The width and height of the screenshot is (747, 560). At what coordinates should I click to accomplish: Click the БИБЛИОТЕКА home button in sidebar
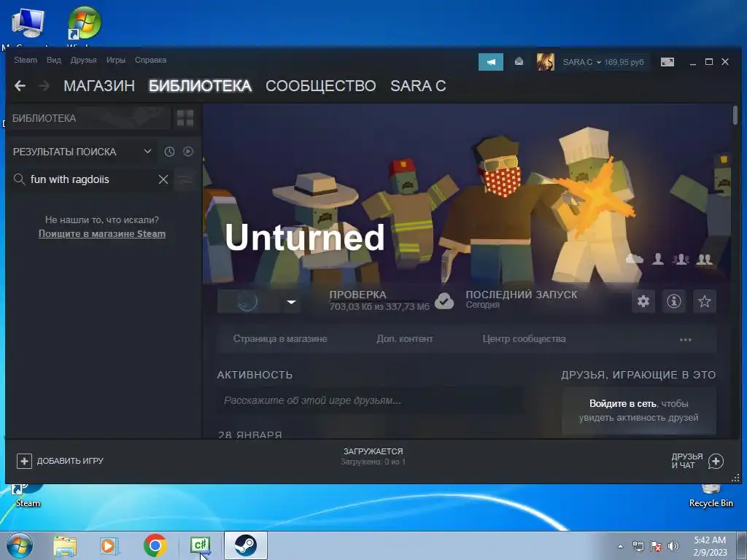[88, 118]
